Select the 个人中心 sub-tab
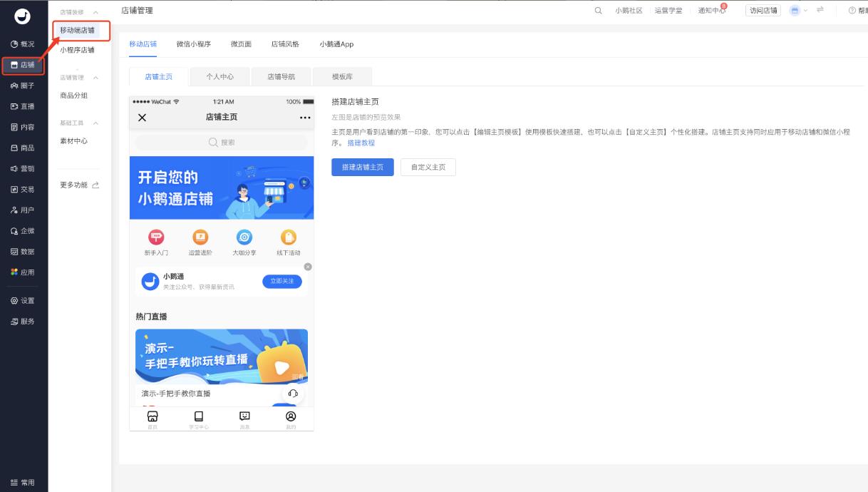Image resolution: width=868 pixels, height=492 pixels. (220, 77)
